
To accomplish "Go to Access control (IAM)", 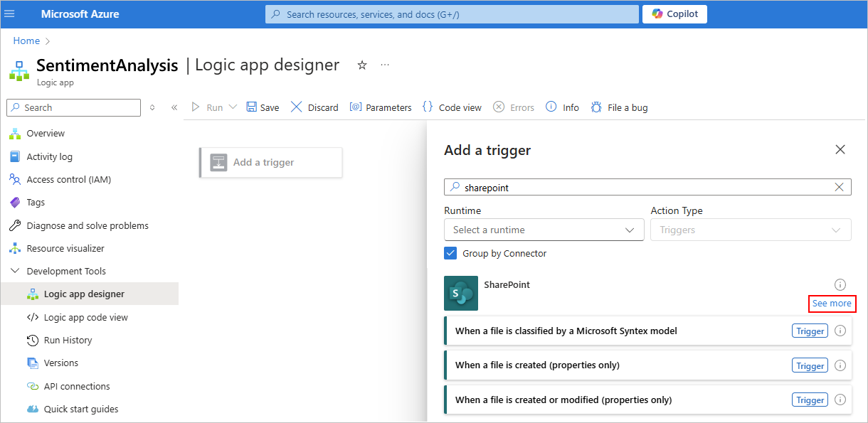I will point(68,179).
